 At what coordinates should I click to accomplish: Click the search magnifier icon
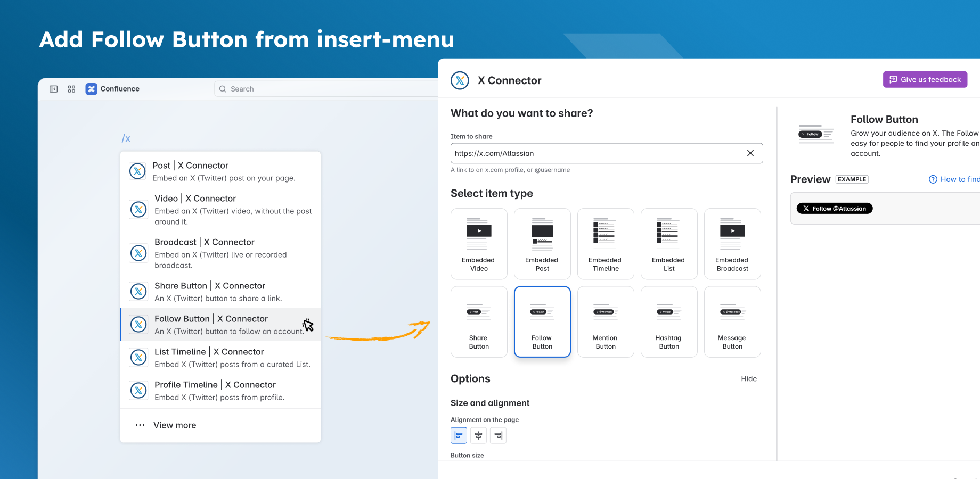click(x=223, y=89)
